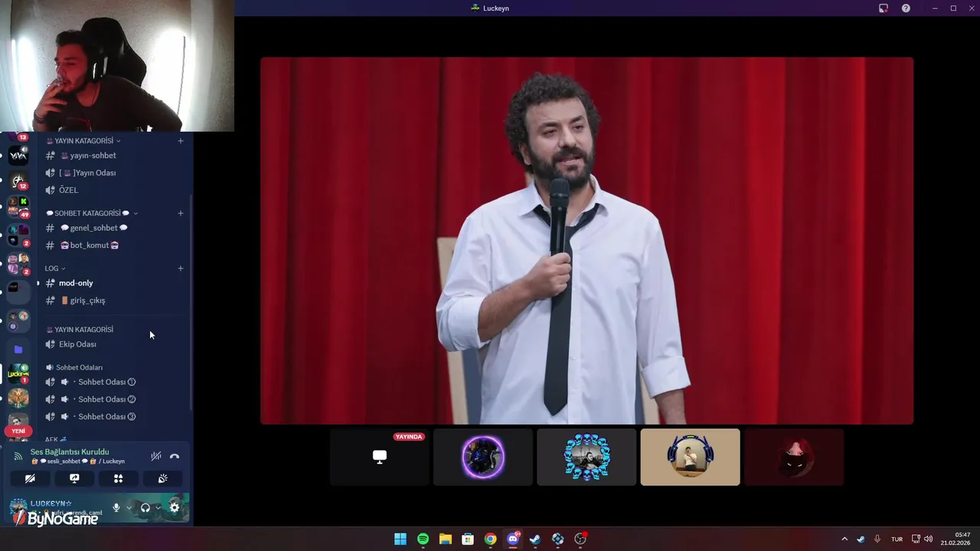Open server folder with 49 badge
This screenshot has width=980, height=551.
(x=18, y=207)
